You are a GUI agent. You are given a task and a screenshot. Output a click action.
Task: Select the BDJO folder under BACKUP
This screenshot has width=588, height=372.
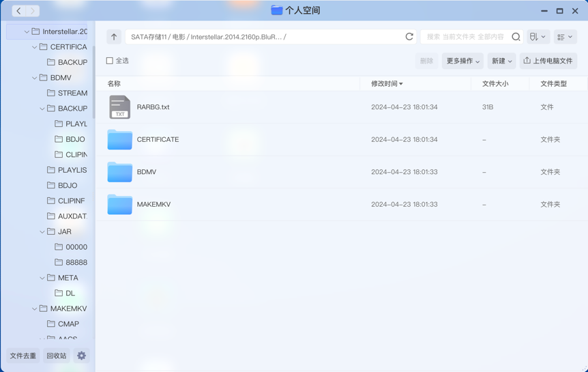pyautogui.click(x=70, y=139)
